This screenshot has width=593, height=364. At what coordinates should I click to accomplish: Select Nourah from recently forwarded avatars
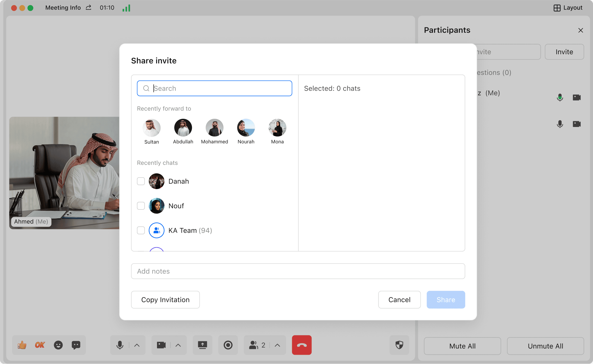[x=246, y=128]
